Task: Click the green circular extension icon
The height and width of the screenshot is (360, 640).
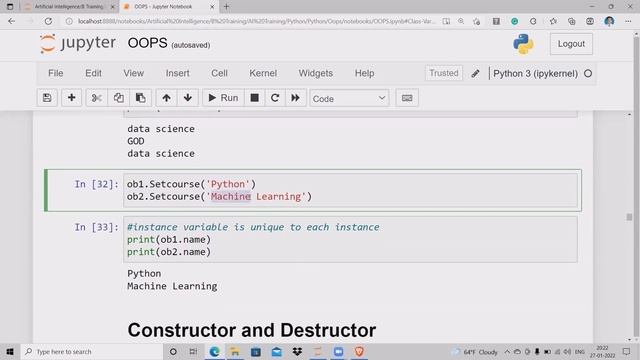Action: pyautogui.click(x=514, y=21)
